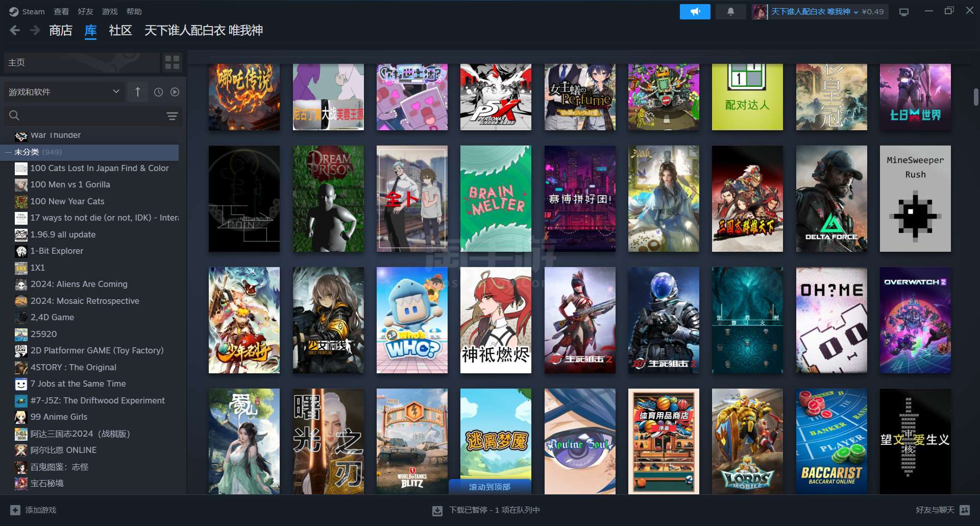Click the announcements megaphone button

point(695,11)
